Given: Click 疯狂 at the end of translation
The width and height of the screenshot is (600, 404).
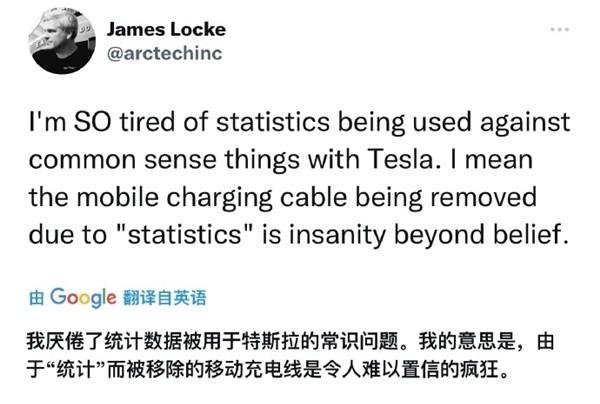Looking at the screenshot, I should (479, 370).
